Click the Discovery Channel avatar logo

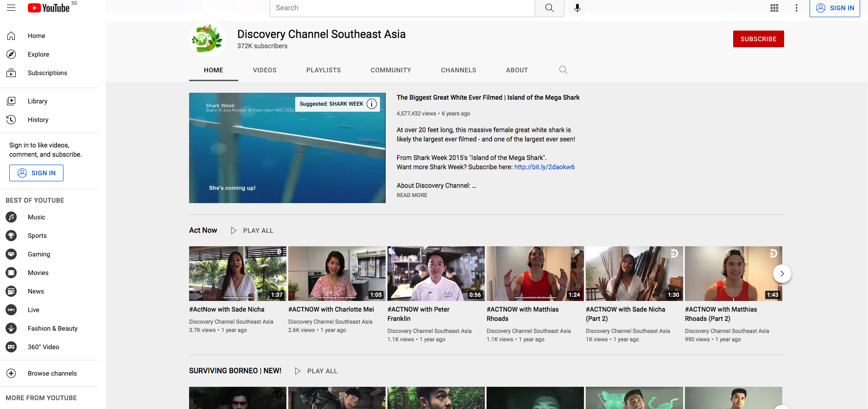[207, 39]
